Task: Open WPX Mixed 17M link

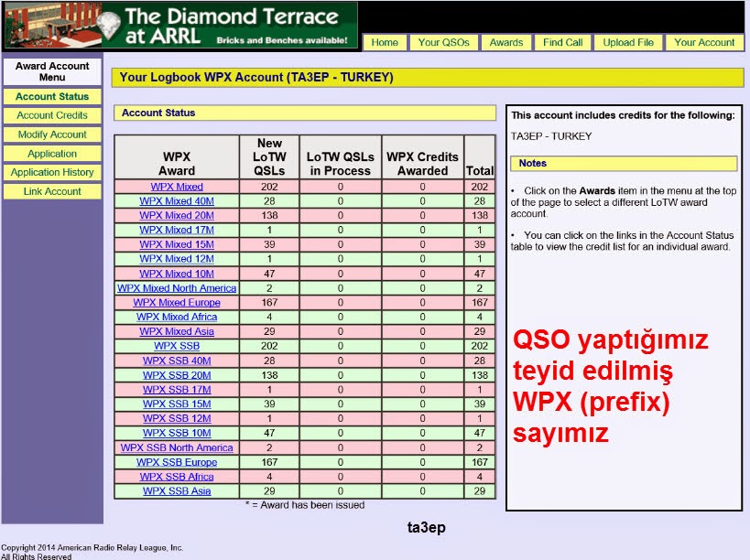Action: (177, 230)
